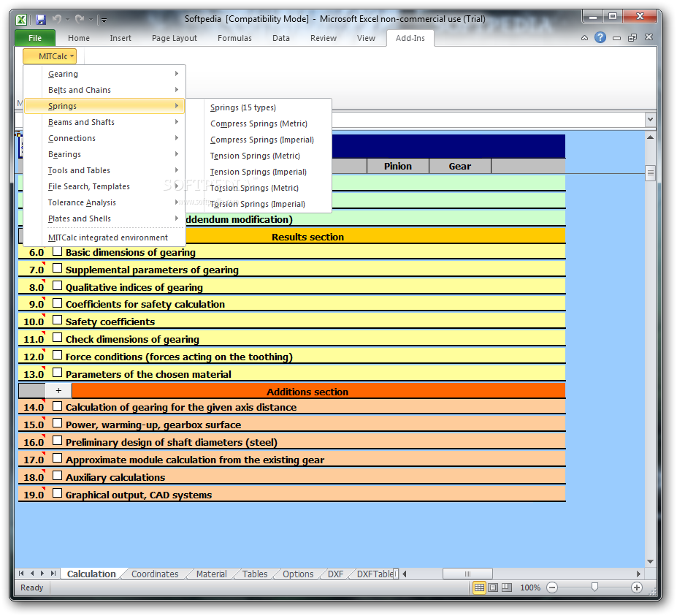Viewport: 677px width, 616px height.
Task: Click the zoom slider handle
Action: click(x=594, y=587)
